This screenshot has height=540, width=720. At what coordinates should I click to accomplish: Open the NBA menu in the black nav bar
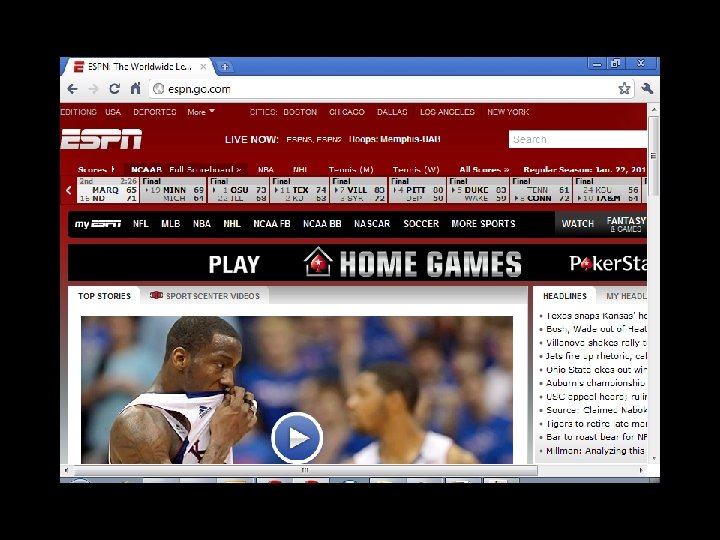click(202, 224)
